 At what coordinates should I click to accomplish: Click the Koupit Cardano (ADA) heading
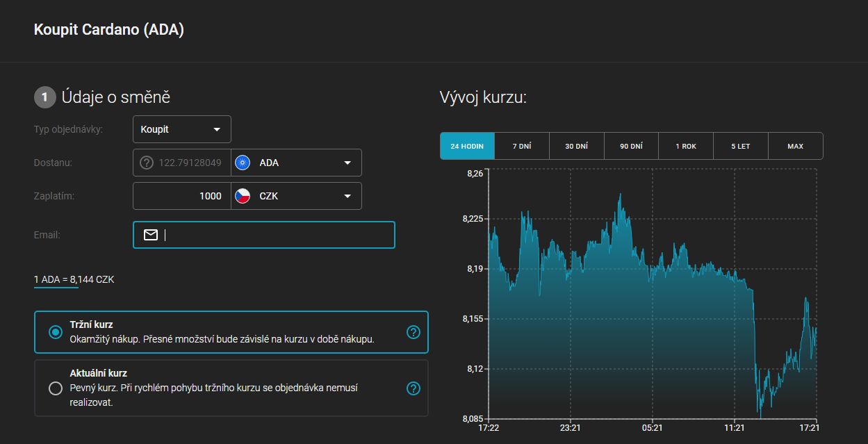[109, 30]
